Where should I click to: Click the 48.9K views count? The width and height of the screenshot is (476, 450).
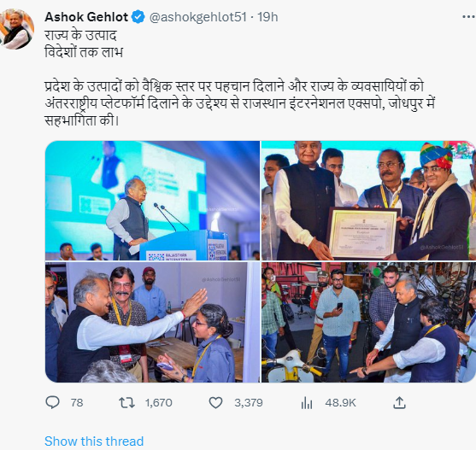coord(340,403)
